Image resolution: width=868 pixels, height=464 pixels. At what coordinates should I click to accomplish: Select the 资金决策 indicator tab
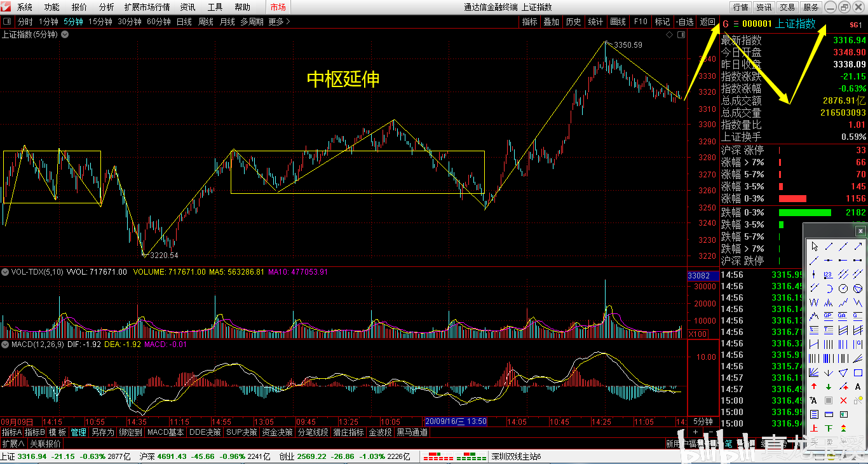[x=277, y=432]
